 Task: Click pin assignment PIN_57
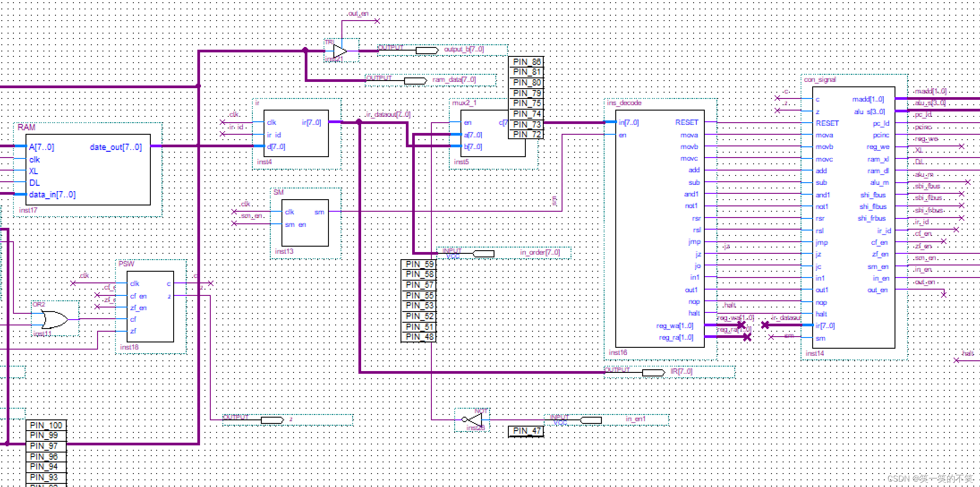419,285
